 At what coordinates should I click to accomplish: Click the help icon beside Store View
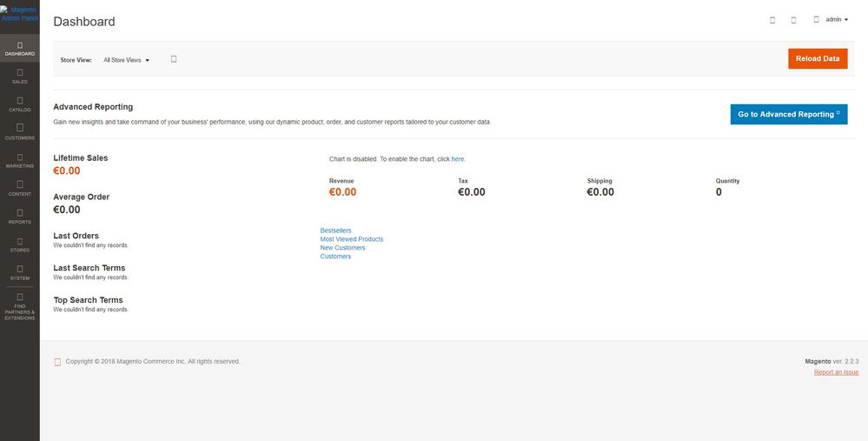174,59
